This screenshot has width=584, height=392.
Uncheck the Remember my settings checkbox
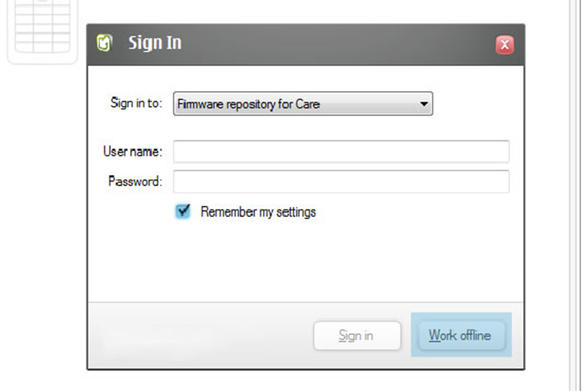pyautogui.click(x=182, y=212)
